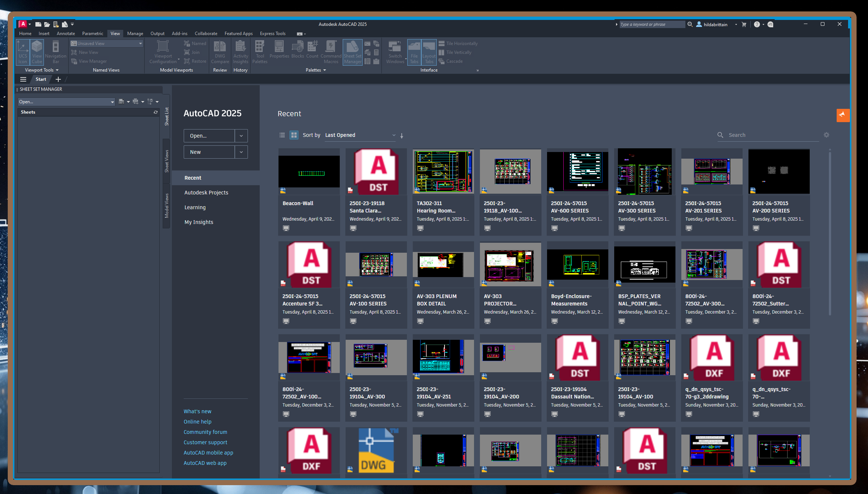Open the Community forum link
The image size is (868, 494).
(x=205, y=432)
